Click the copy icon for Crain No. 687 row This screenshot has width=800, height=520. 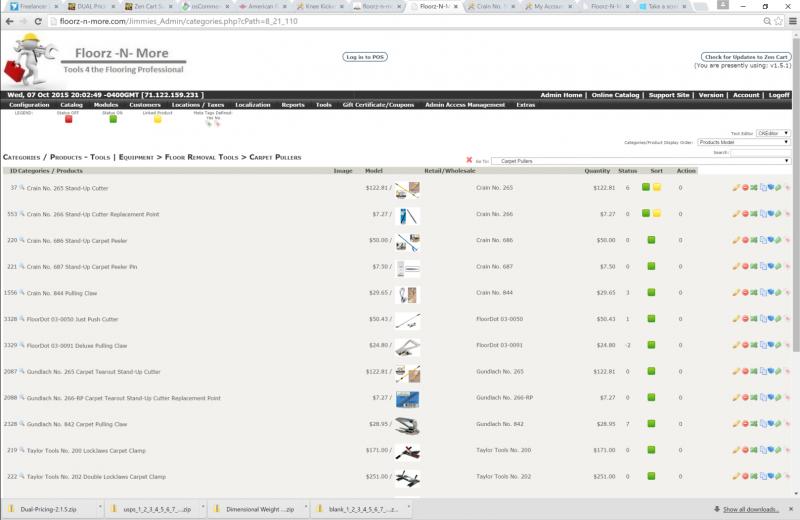(763, 266)
